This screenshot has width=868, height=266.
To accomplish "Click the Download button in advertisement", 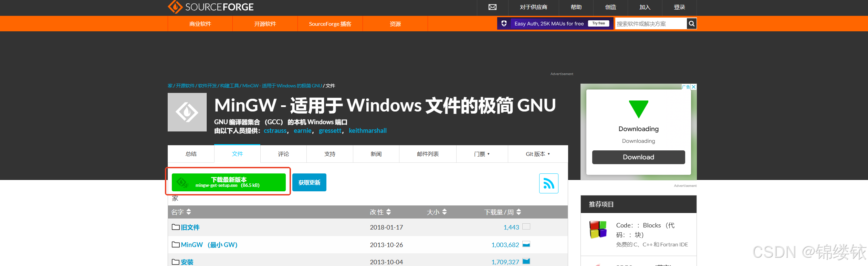I will coord(638,157).
